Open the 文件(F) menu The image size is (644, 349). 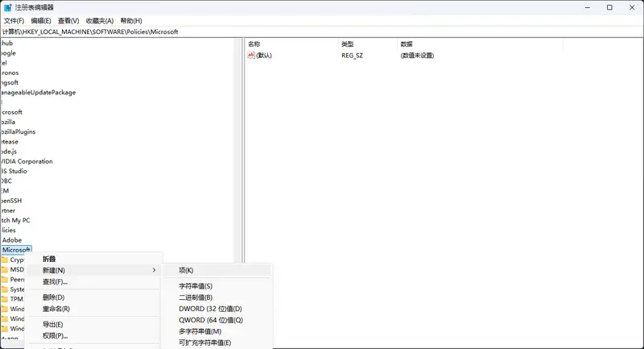14,21
